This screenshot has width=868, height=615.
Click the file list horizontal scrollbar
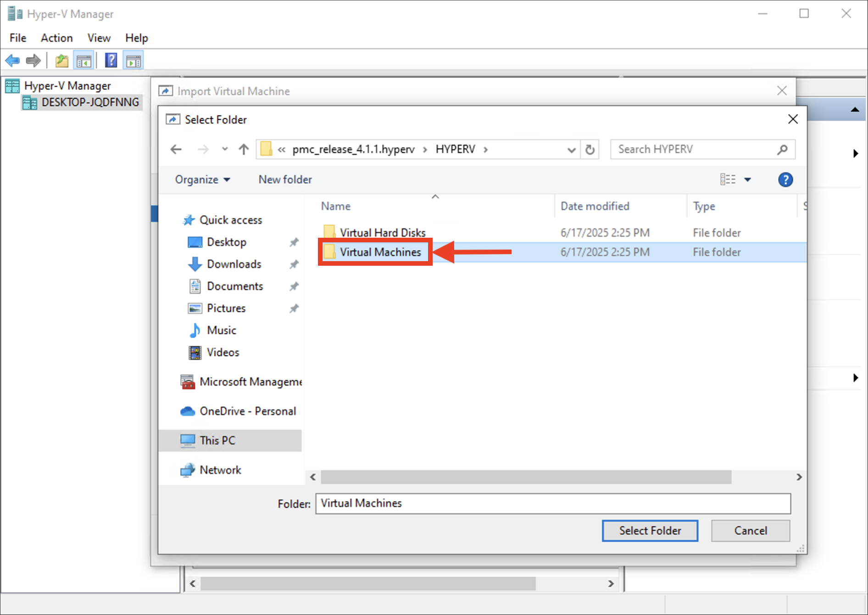[x=526, y=477]
